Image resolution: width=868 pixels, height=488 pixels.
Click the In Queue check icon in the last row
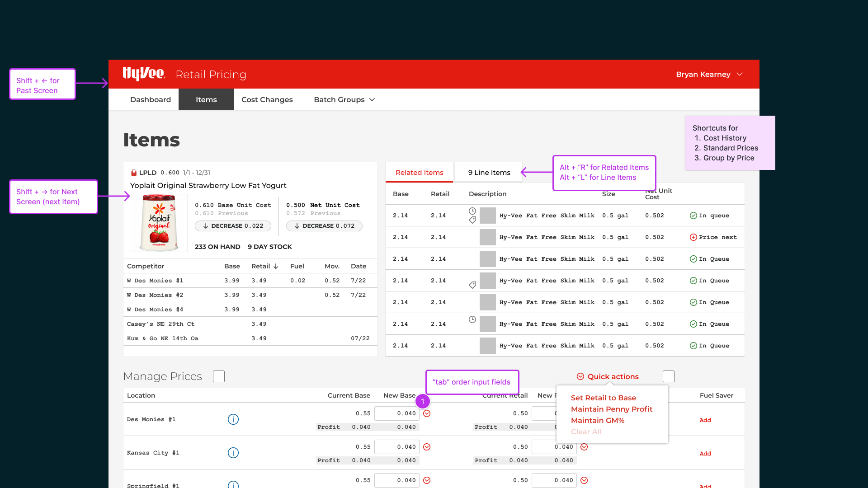point(693,346)
